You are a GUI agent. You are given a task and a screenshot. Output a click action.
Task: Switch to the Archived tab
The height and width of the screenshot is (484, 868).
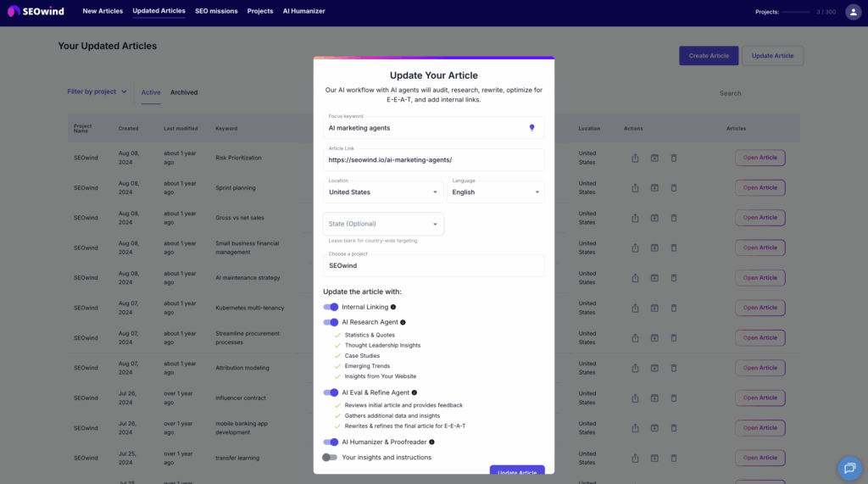(x=184, y=92)
